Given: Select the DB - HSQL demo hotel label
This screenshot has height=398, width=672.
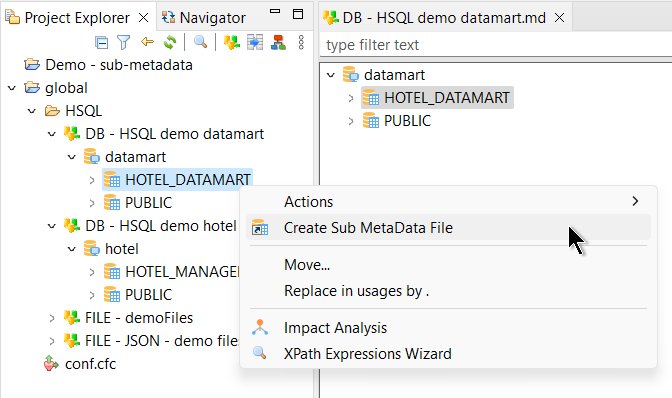Looking at the screenshot, I should pyautogui.click(x=161, y=226).
